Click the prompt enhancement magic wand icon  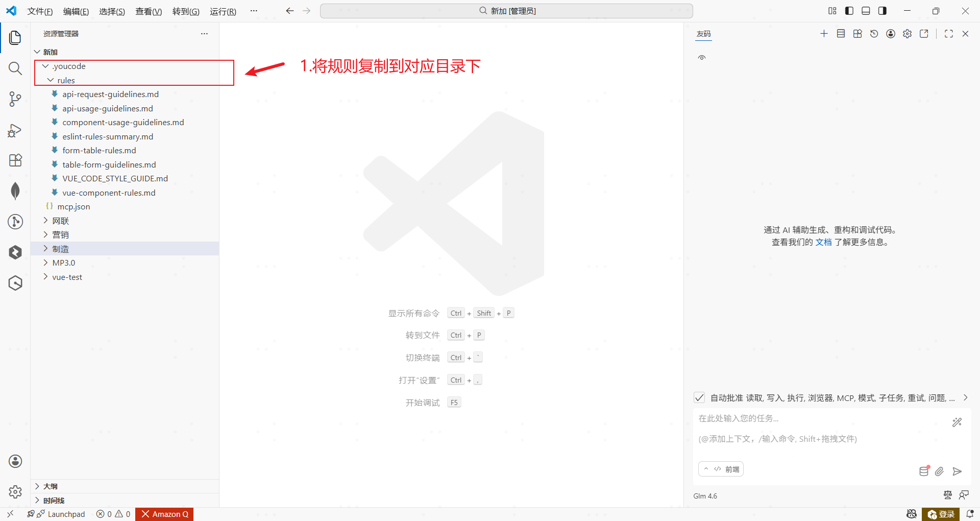957,422
